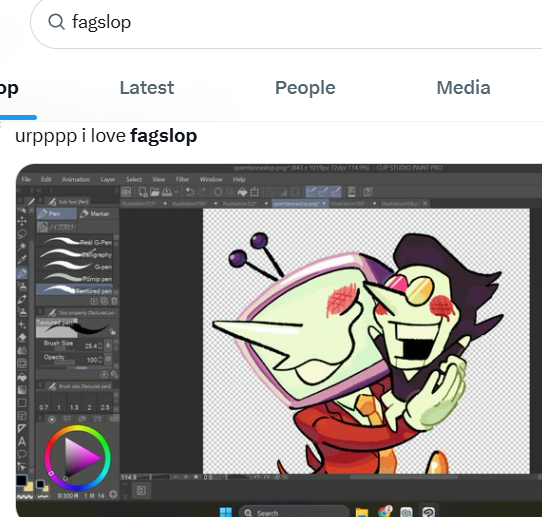This screenshot has width=542, height=517.
Task: Click the New document icon in command bar
Action: tap(142, 192)
